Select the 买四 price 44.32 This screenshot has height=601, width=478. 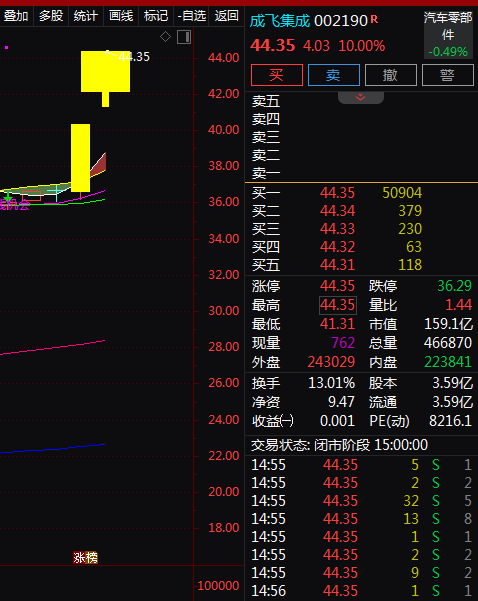coord(337,247)
